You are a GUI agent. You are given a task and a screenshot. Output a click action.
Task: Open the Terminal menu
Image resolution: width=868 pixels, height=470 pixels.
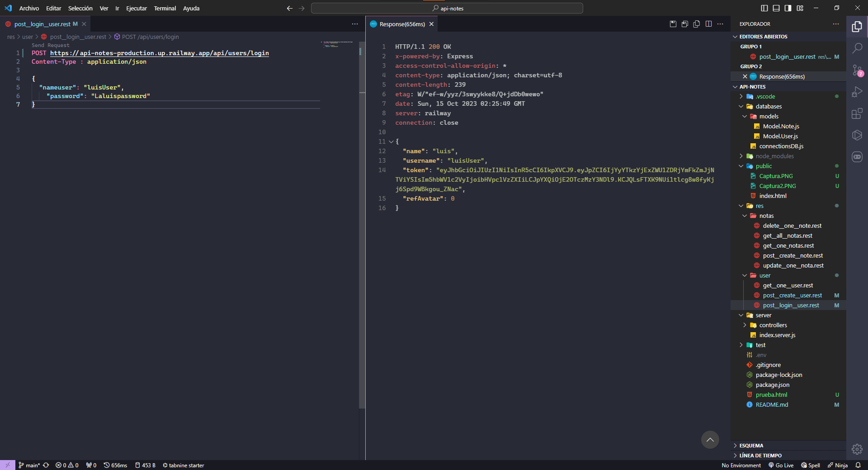pyautogui.click(x=165, y=8)
